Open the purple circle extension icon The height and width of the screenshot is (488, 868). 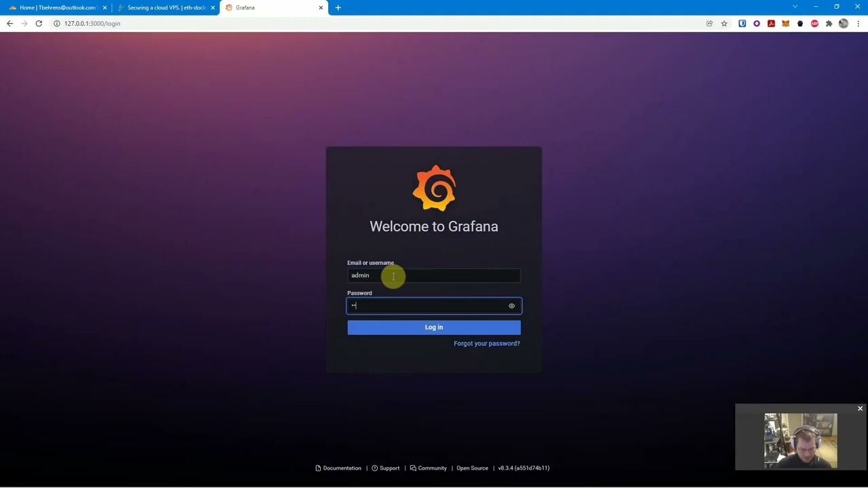pos(757,24)
